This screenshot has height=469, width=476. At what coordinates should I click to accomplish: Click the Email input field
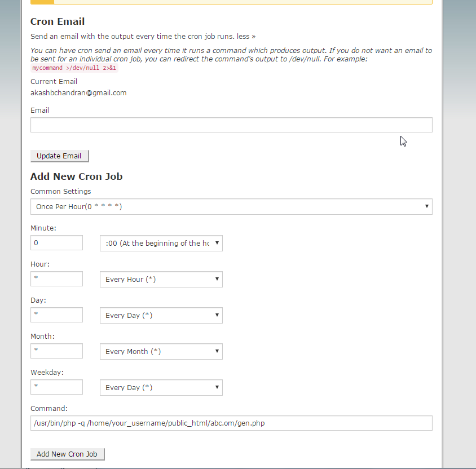point(231,125)
